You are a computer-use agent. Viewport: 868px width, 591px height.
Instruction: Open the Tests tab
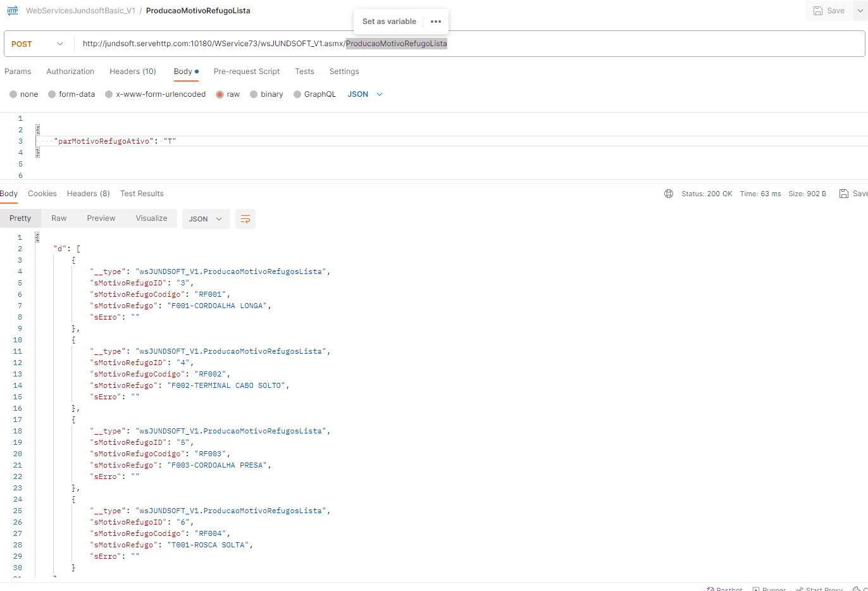coord(304,72)
